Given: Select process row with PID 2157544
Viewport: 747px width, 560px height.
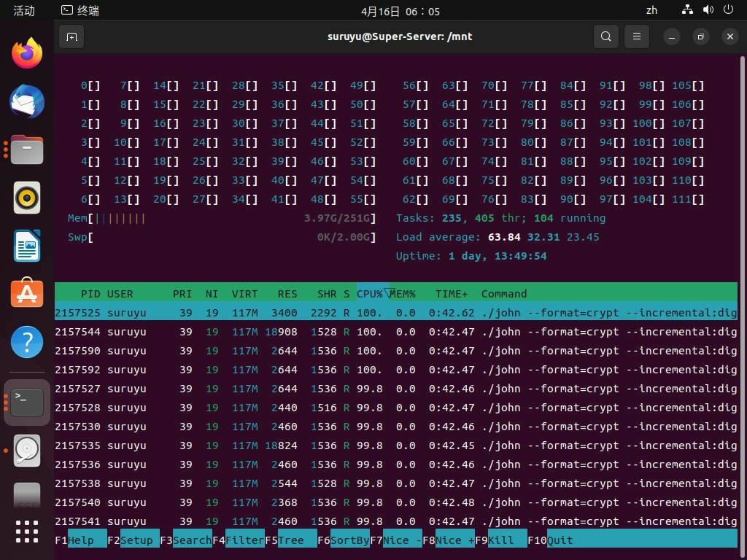Looking at the screenshot, I should coord(396,332).
